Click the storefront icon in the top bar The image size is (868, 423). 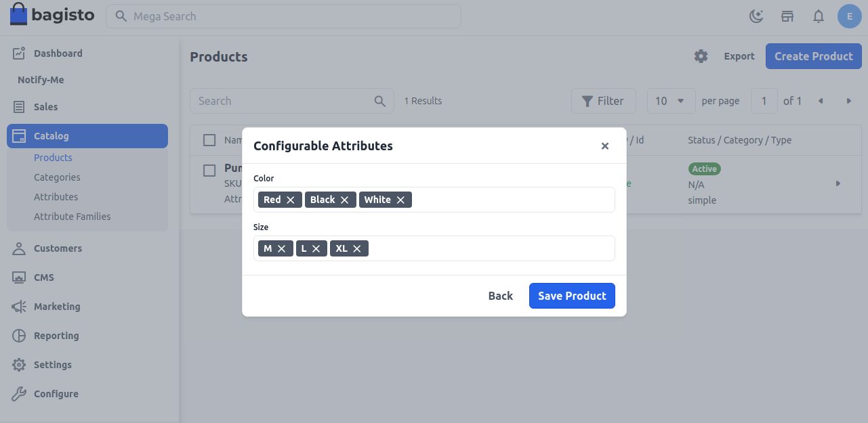click(787, 16)
